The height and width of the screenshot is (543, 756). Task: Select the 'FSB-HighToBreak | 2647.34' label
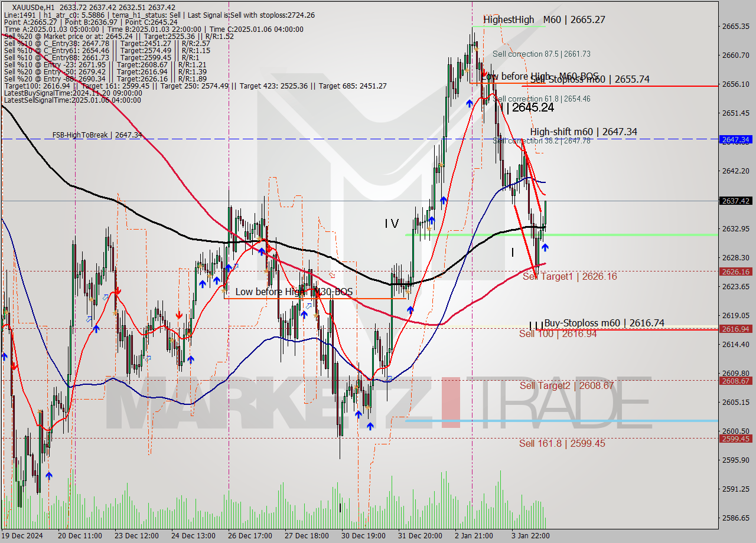point(97,135)
